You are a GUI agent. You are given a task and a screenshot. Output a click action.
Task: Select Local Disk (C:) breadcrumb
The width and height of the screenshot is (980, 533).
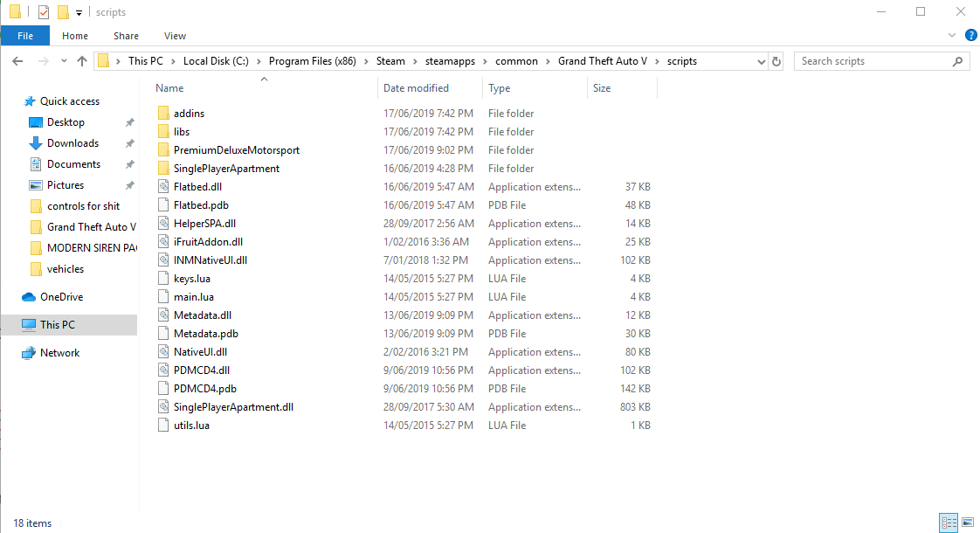pos(216,61)
